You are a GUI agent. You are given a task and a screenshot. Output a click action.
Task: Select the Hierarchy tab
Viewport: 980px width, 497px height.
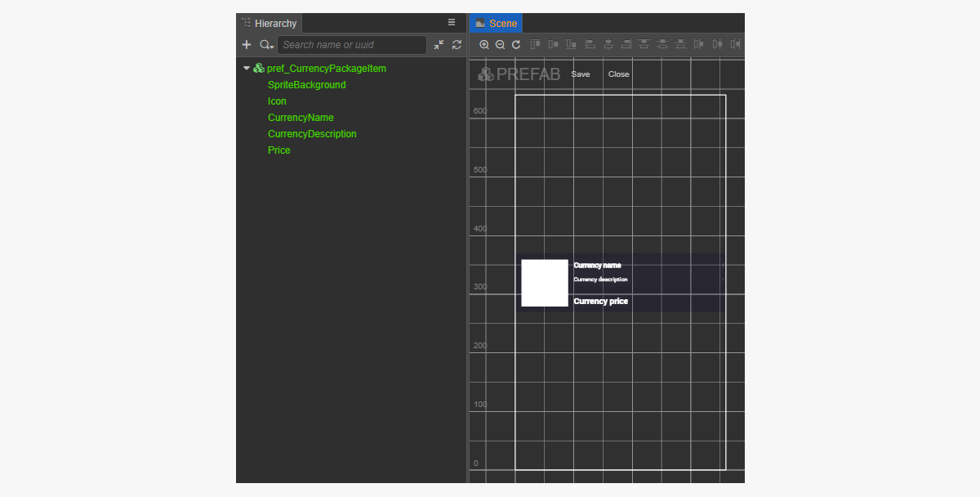(269, 24)
